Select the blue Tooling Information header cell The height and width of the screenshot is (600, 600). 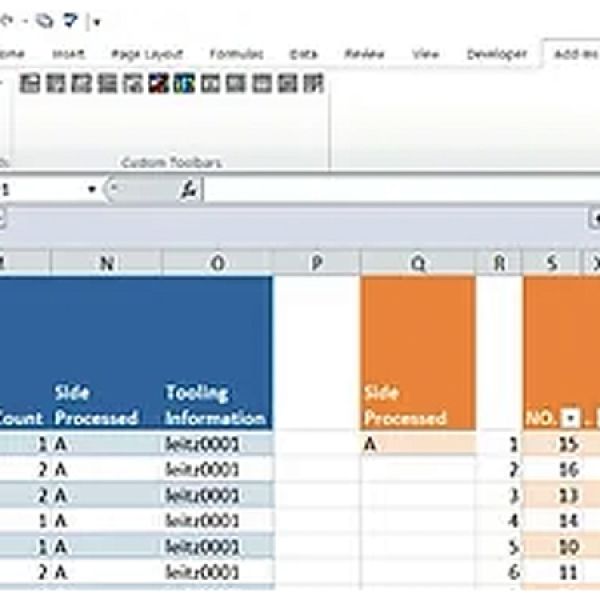216,405
